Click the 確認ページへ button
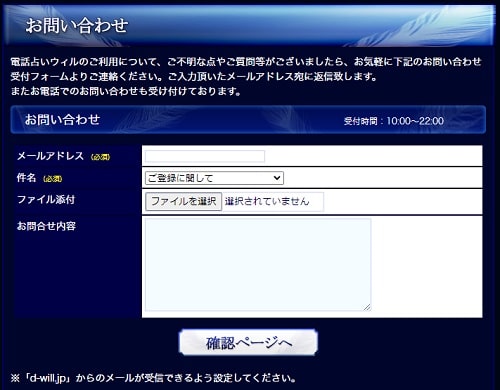This screenshot has height=390, width=500. point(248,342)
